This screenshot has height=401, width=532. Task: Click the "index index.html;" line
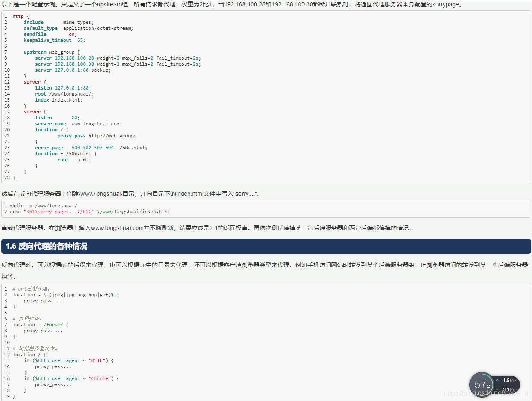pyautogui.click(x=59, y=100)
